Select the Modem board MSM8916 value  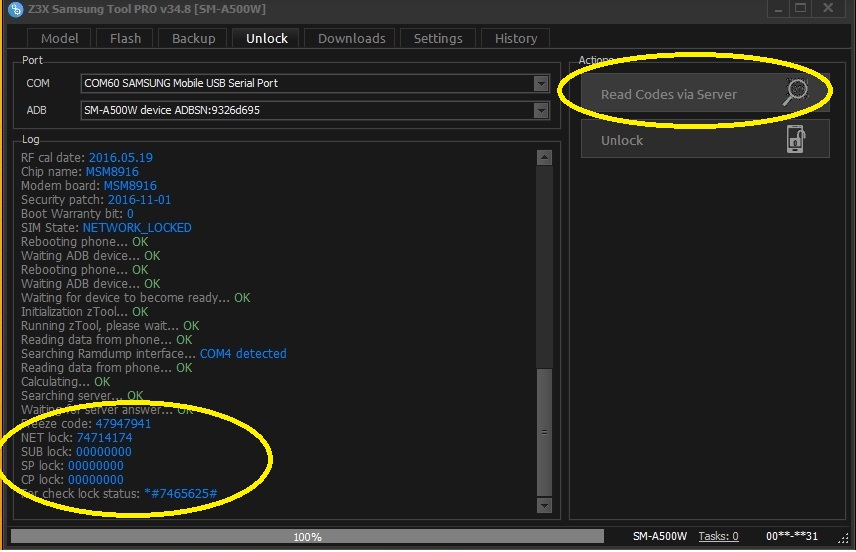(x=130, y=186)
